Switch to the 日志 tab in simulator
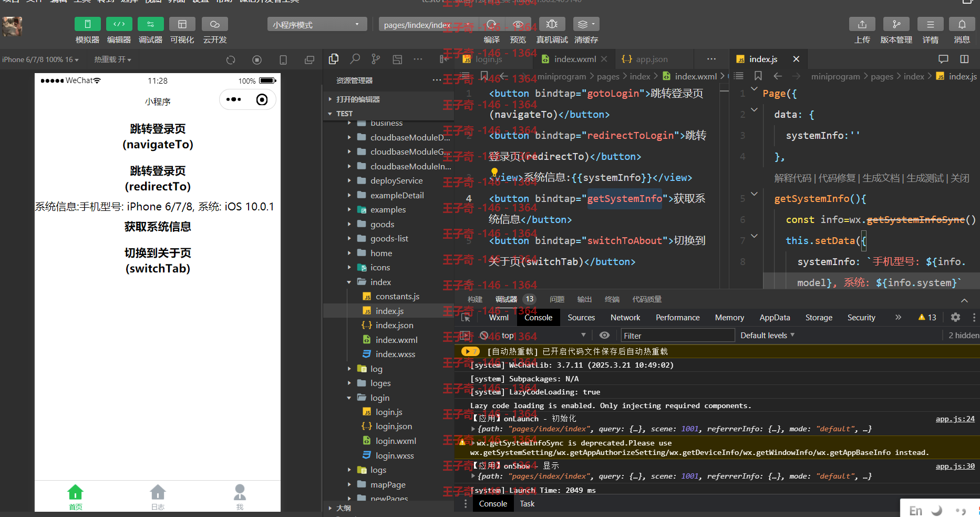The height and width of the screenshot is (517, 980). (158, 497)
